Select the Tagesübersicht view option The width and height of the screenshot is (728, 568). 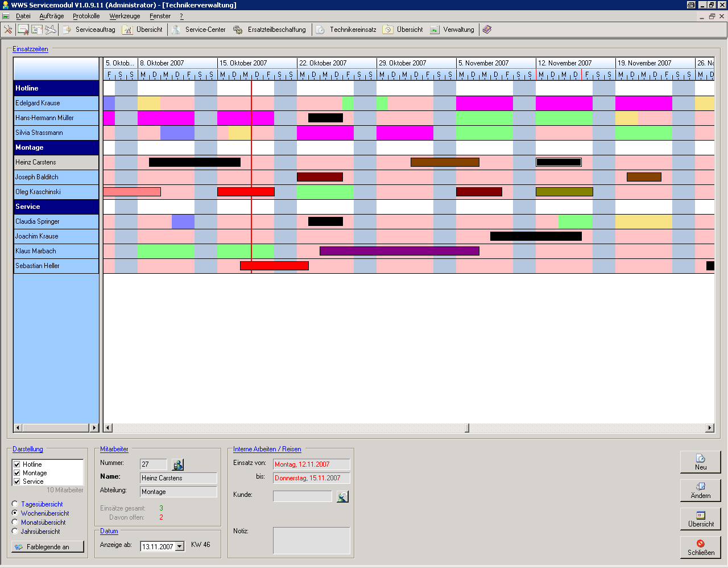15,504
